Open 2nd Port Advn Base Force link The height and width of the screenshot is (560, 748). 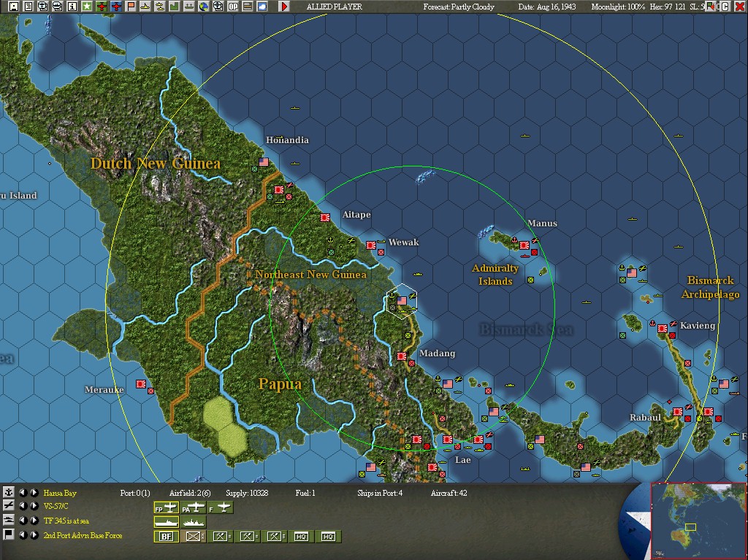click(x=83, y=535)
